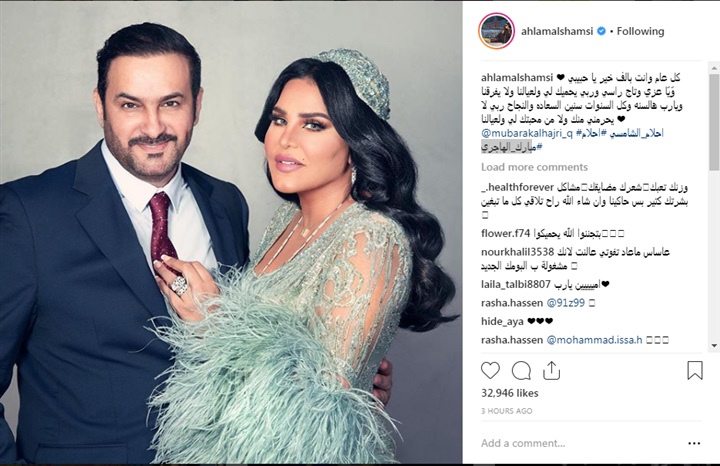Open @mubarakalhajri_q mention link

(527, 134)
